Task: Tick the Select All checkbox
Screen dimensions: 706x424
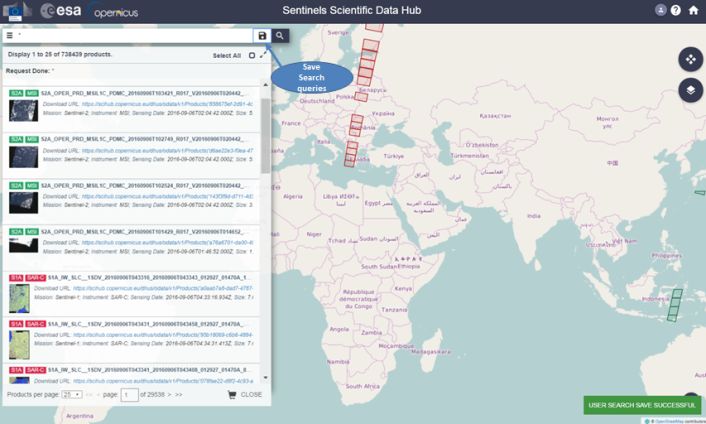Action: tap(252, 55)
